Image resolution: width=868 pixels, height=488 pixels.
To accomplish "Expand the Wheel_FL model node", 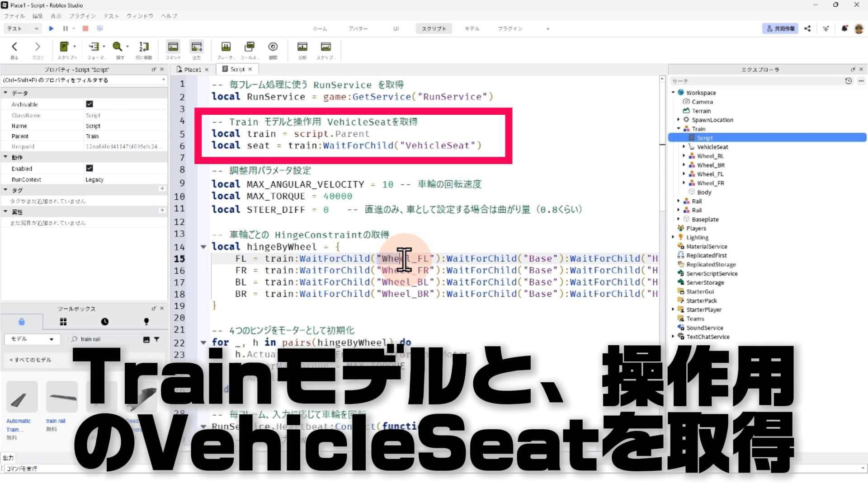I will (x=684, y=174).
